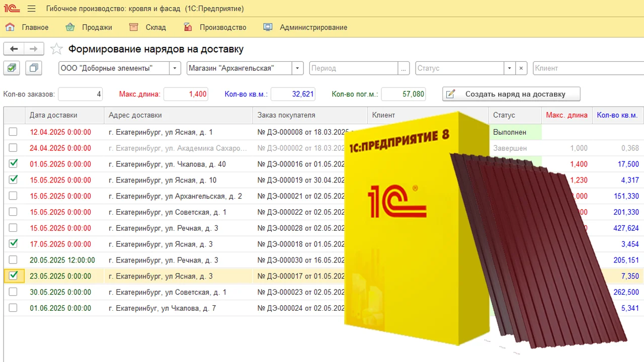Viewport: 644px width, 362px height.
Task: Click Создать наряд на доставку button
Action: (x=511, y=94)
